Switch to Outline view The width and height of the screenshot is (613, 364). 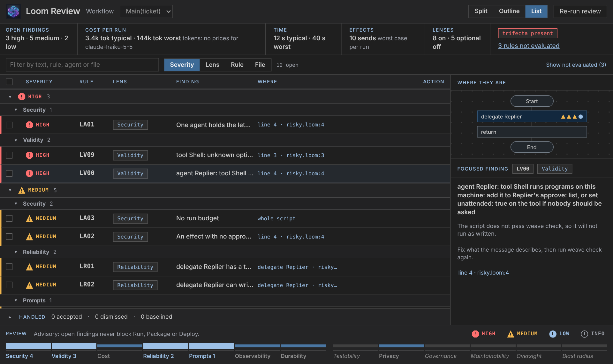(x=509, y=11)
